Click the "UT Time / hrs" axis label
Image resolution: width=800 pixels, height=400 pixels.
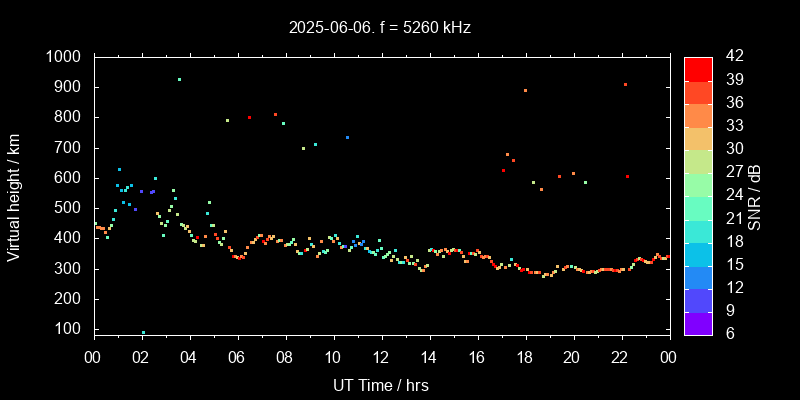tap(381, 384)
